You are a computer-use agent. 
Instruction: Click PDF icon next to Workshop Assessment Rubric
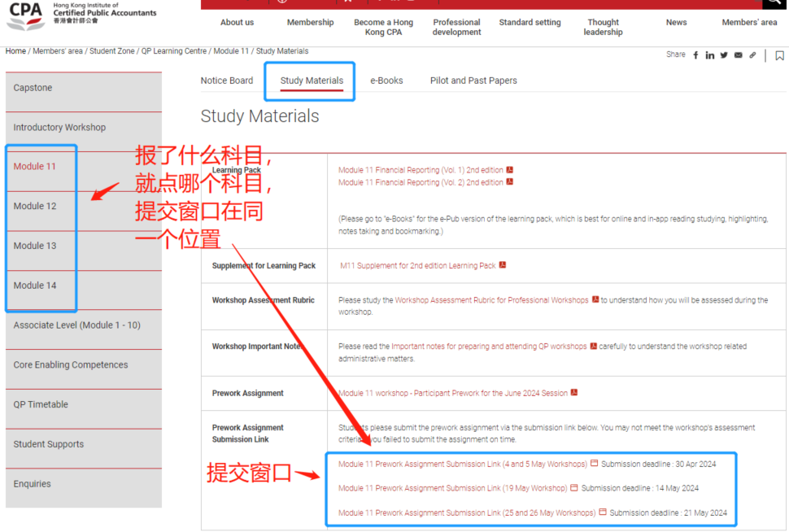pyautogui.click(x=595, y=300)
